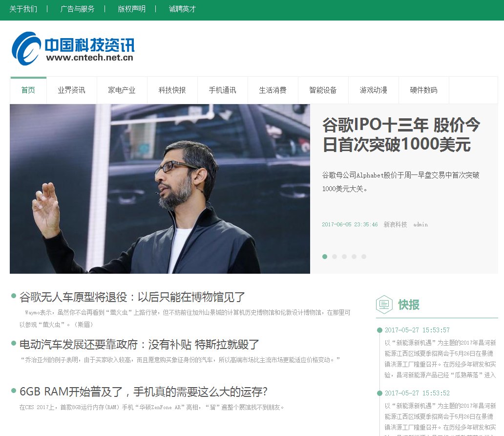Open the 首页 navigation tab

(28, 90)
